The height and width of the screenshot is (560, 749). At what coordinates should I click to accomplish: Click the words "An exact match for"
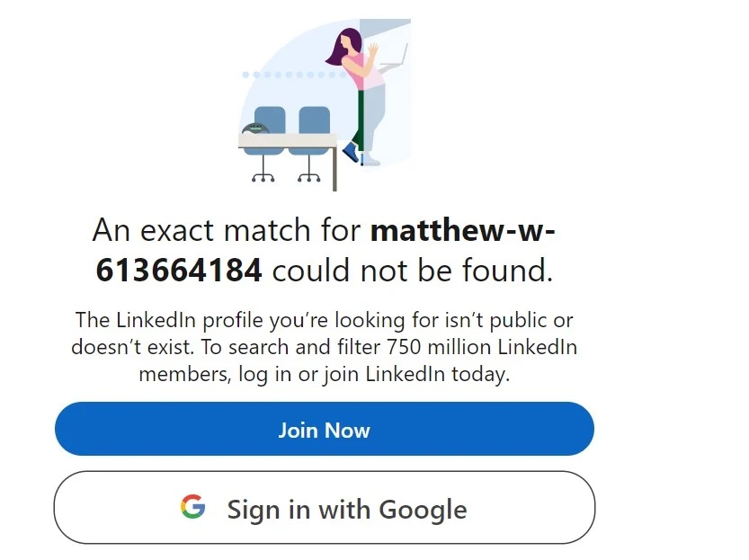pos(227,231)
